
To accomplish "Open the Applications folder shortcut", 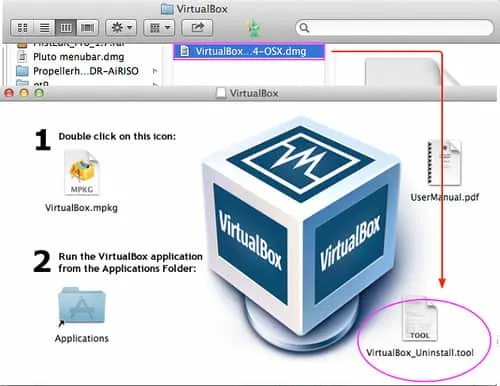I will (82, 307).
